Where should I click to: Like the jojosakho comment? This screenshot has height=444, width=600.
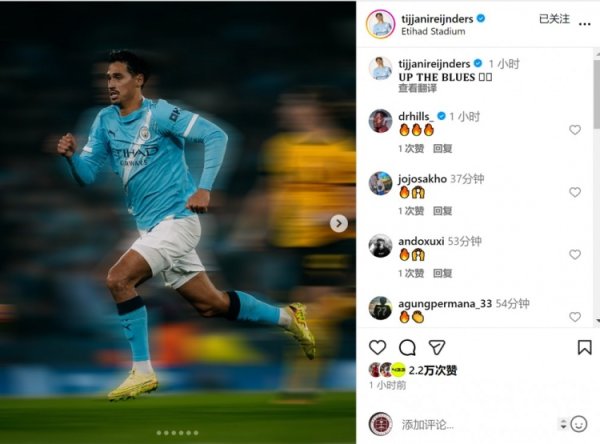point(575,192)
